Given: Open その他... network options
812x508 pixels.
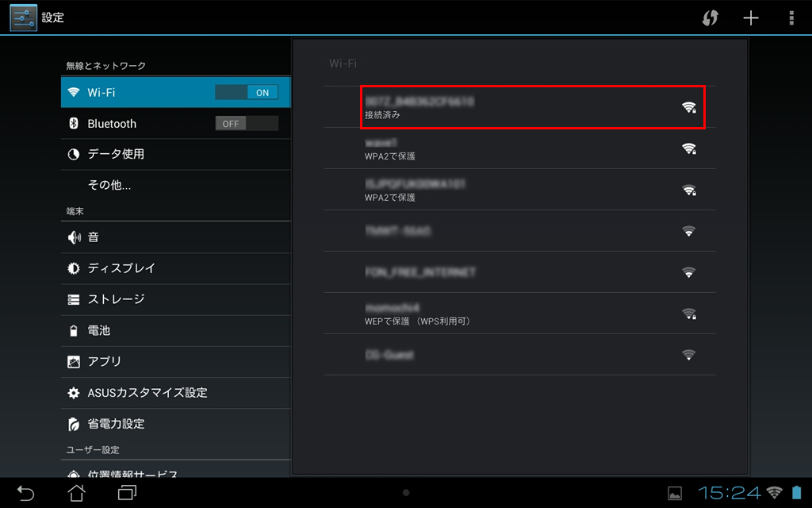Looking at the screenshot, I should tap(175, 185).
